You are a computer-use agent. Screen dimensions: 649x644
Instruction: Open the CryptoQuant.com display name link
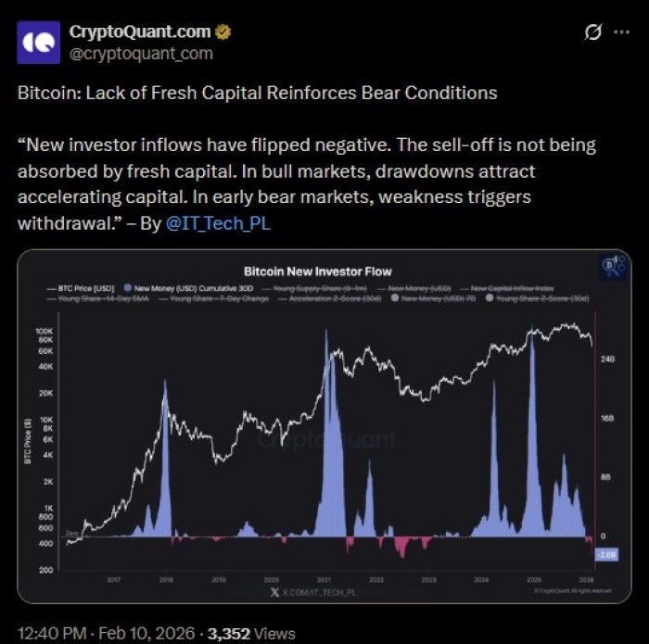click(140, 32)
